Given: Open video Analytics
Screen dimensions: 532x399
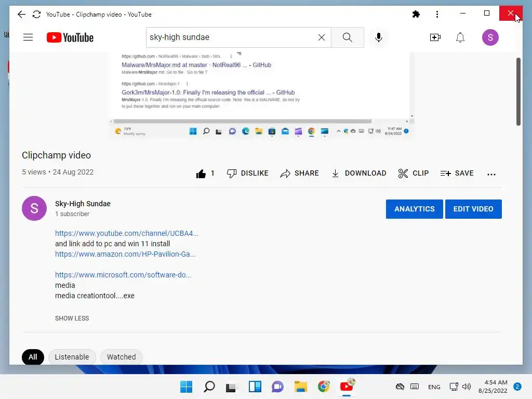Looking at the screenshot, I should tap(414, 209).
